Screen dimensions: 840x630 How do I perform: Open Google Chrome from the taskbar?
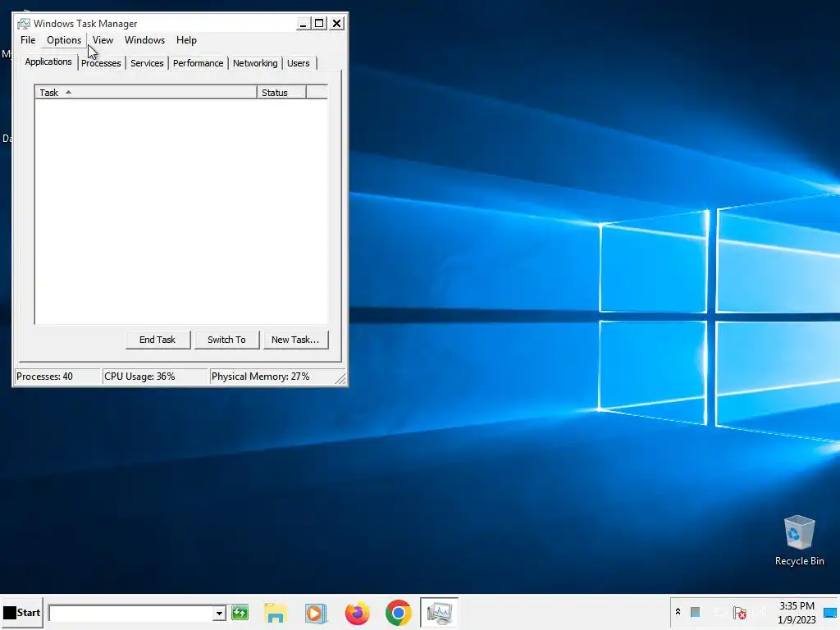(x=398, y=613)
